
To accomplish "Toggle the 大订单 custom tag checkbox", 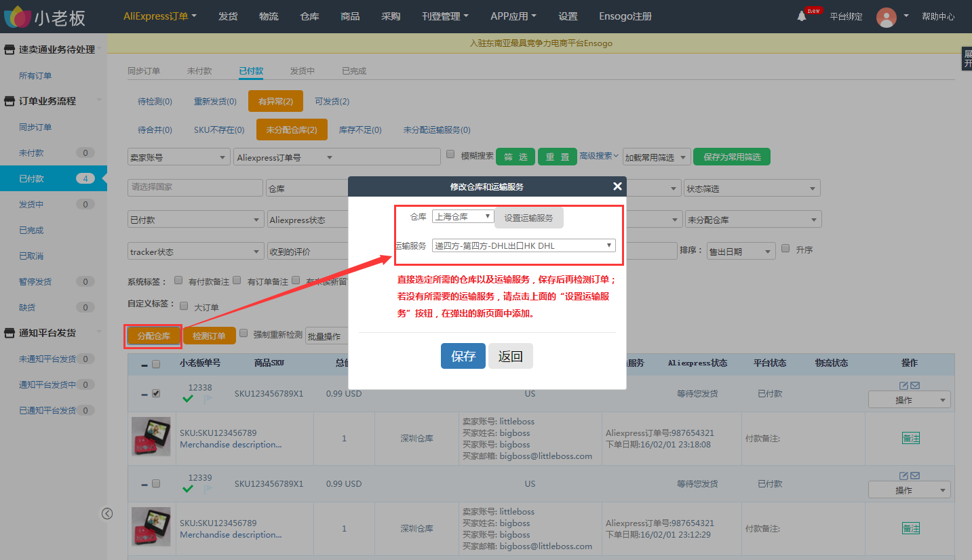I will pyautogui.click(x=184, y=306).
